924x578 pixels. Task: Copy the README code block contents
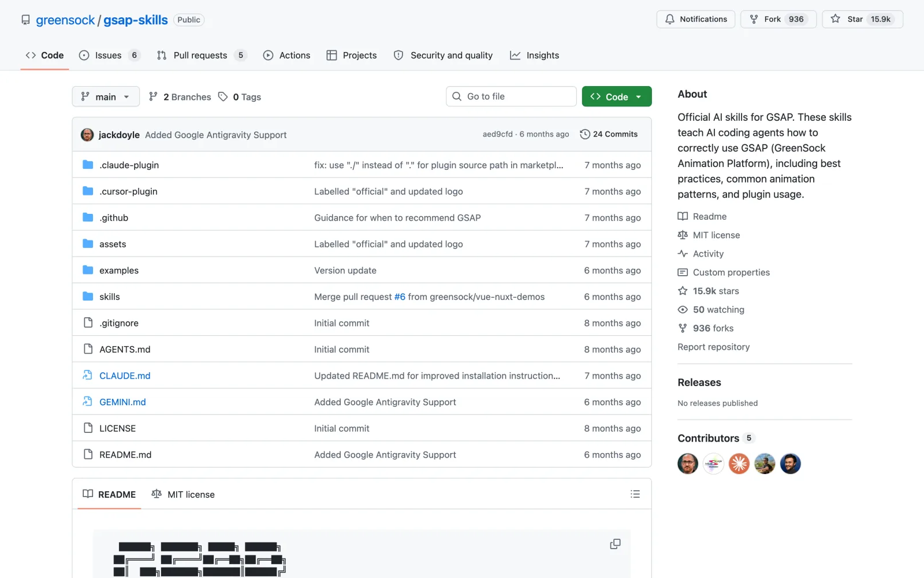(x=615, y=544)
